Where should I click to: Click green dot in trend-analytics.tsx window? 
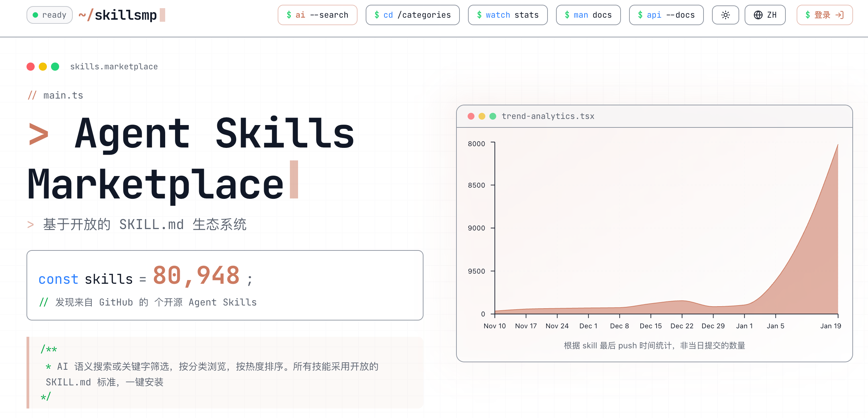click(x=493, y=116)
